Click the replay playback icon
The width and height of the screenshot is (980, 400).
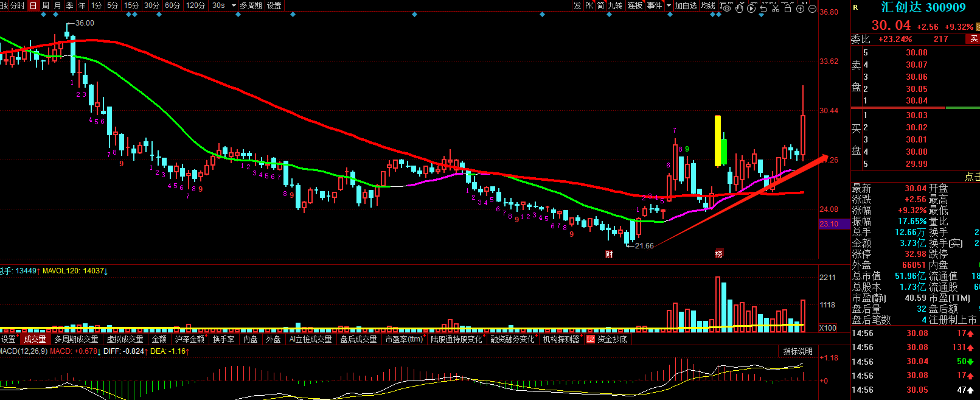click(x=751, y=8)
